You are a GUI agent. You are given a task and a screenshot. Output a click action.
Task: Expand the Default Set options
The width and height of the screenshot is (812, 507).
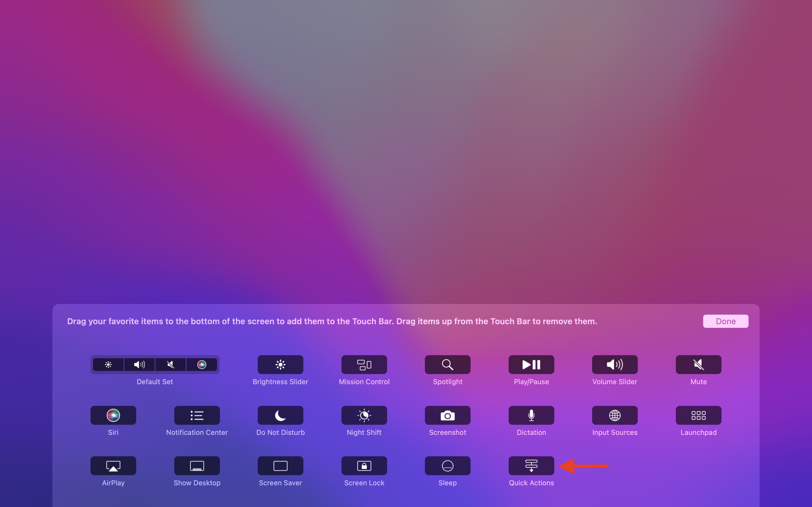pyautogui.click(x=154, y=364)
